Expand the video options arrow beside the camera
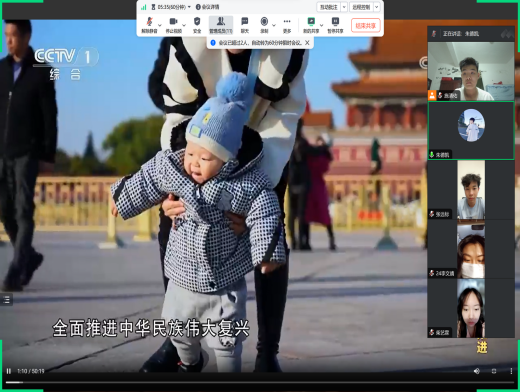This screenshot has height=392, width=520. pyautogui.click(x=184, y=25)
